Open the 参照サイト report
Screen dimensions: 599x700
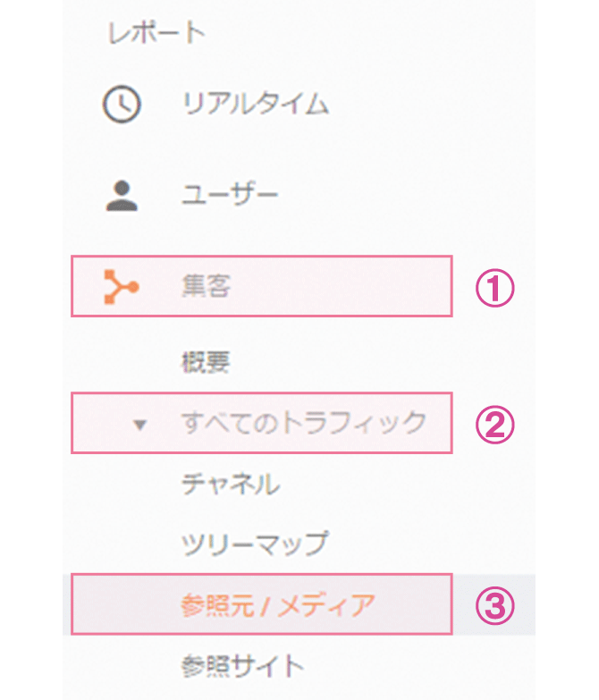pyautogui.click(x=242, y=666)
